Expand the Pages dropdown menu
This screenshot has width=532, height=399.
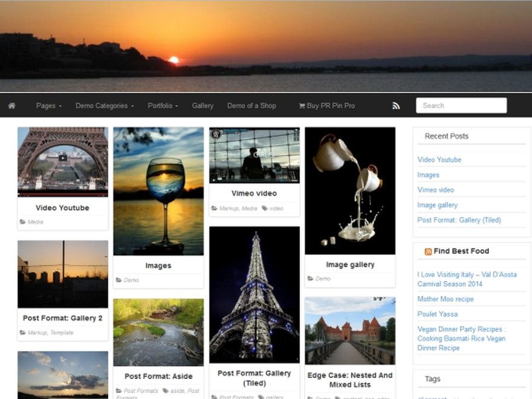tap(49, 106)
